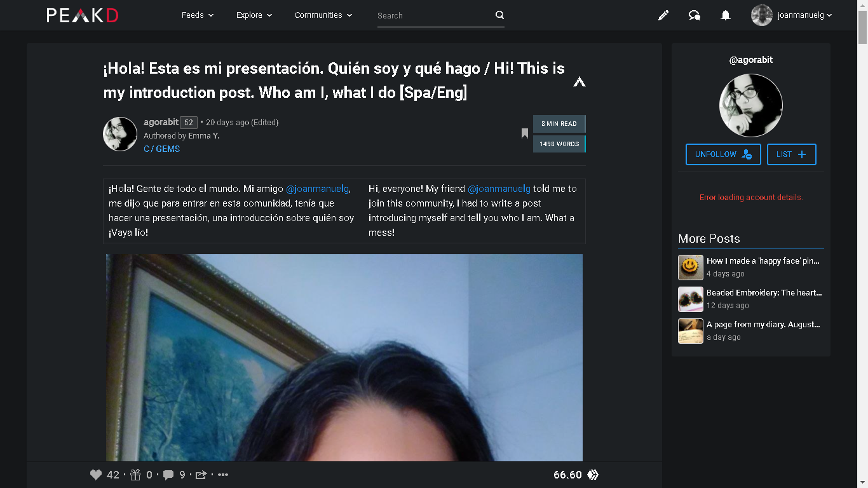
Task: Click the Beaded Embroidery post thumbnail
Action: [691, 299]
